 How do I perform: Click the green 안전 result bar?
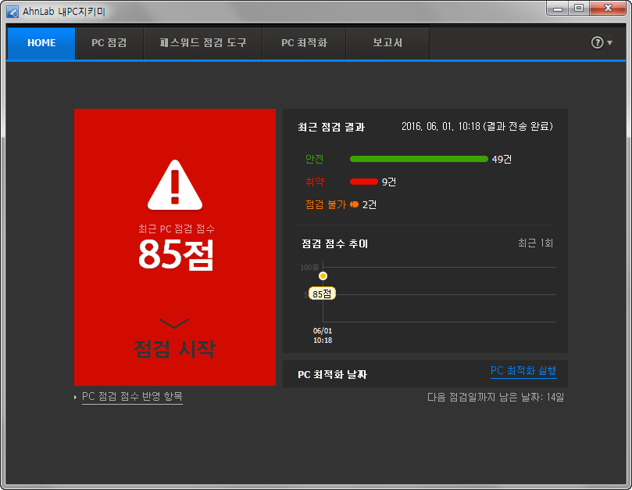[418, 159]
